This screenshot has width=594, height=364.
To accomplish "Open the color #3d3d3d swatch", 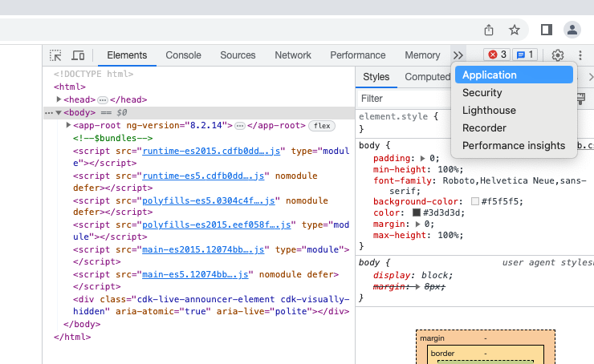I will coord(417,212).
